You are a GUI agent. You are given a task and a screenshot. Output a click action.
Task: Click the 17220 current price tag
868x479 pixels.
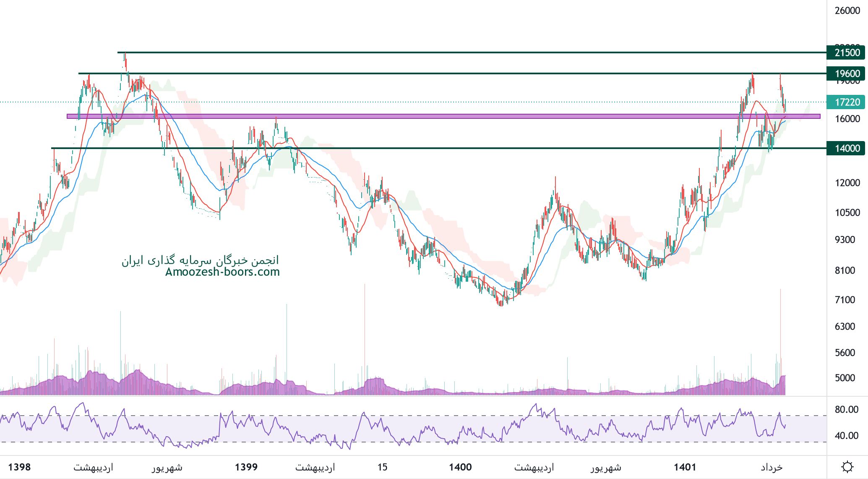click(x=847, y=102)
